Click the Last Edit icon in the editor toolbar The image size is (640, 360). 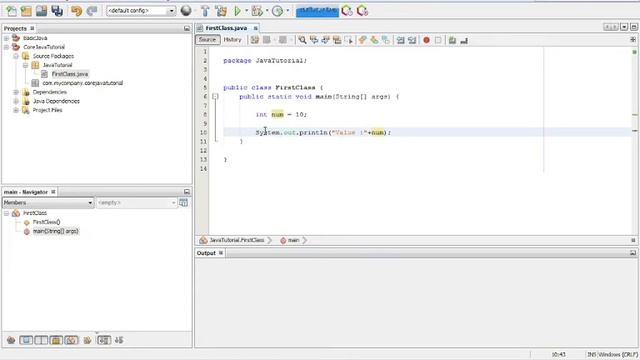255,40
